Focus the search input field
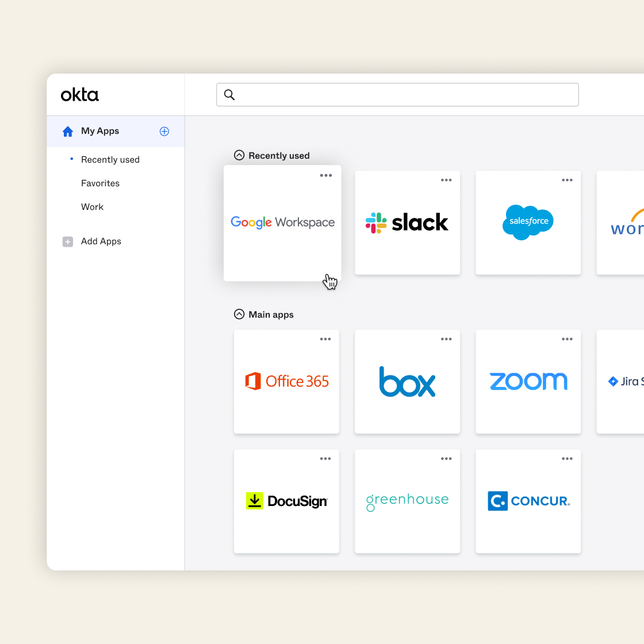Screen dimensions: 644x644 tap(402, 95)
